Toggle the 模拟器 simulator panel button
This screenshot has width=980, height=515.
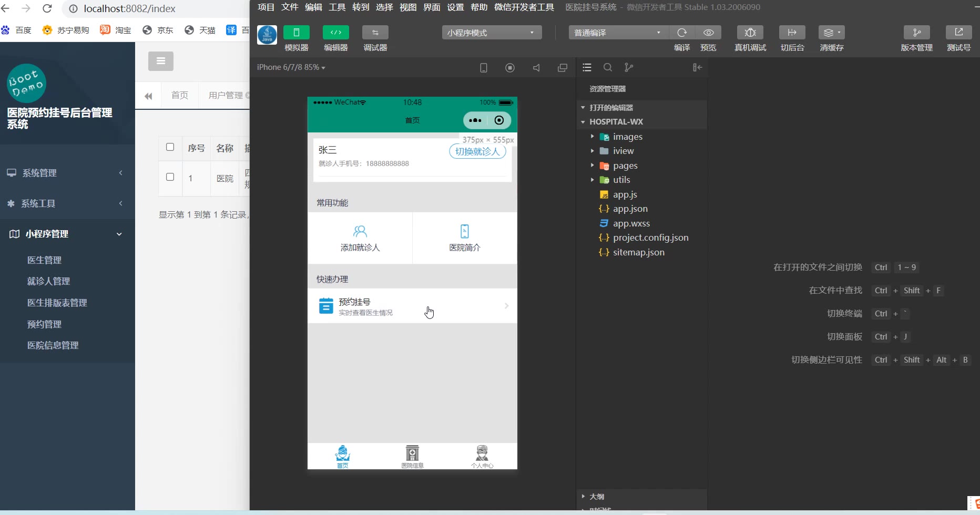297,33
